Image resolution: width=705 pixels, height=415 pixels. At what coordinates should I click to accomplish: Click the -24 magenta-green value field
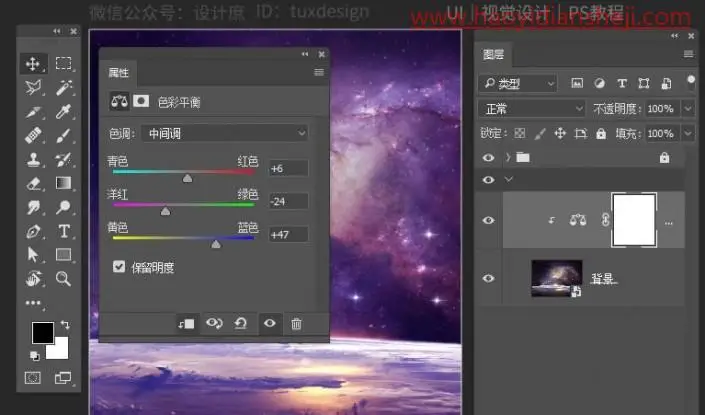point(289,201)
